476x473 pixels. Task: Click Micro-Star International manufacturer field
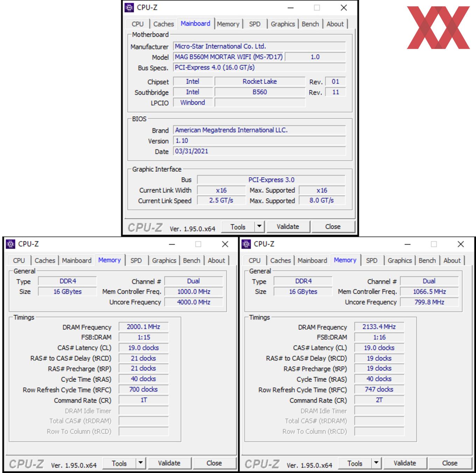tap(259, 46)
